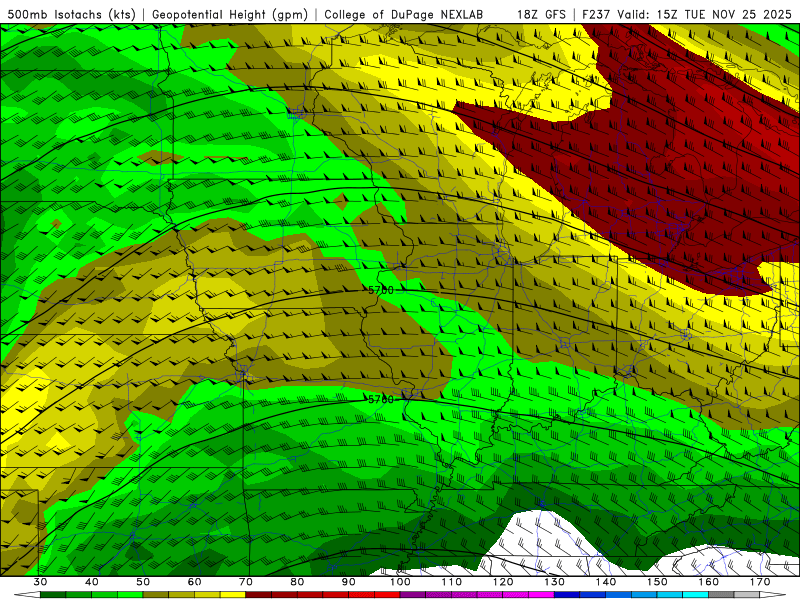Click the dark maroon legend swatch starting at 70

259,595
